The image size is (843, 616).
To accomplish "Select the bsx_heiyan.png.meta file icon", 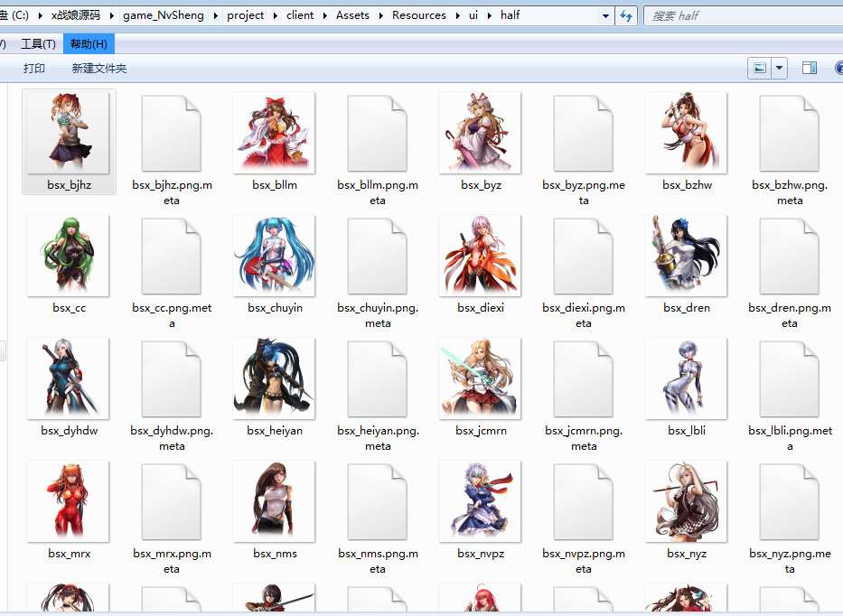I will (378, 379).
